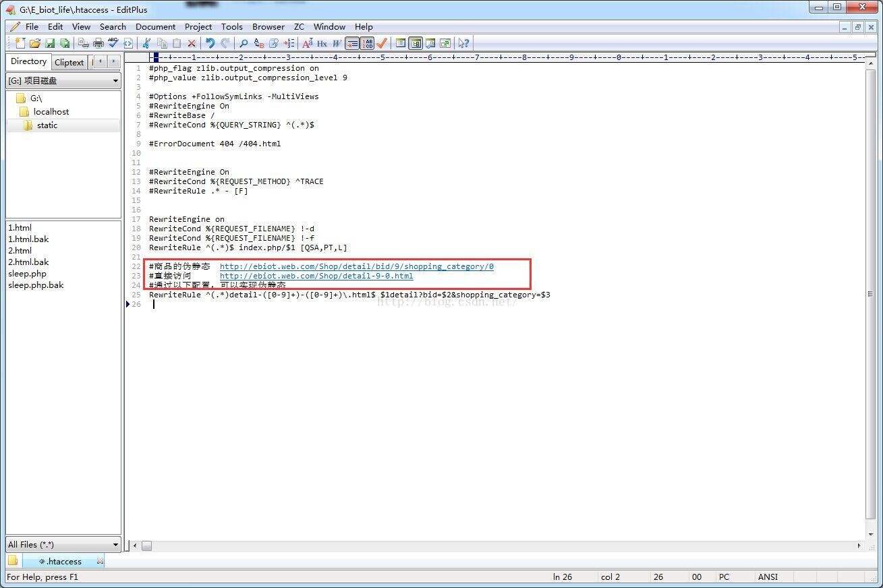Save the document with the Save icon
This screenshot has width=883, height=588.
pyautogui.click(x=49, y=43)
